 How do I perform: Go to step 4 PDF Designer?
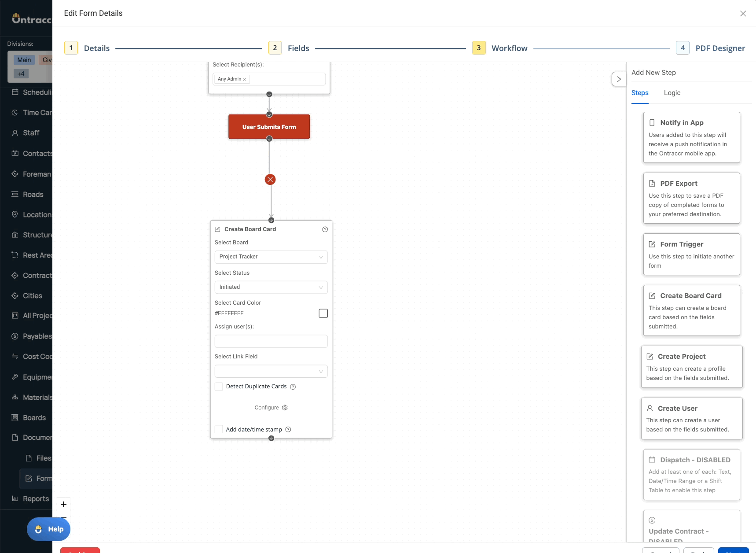pyautogui.click(x=711, y=48)
